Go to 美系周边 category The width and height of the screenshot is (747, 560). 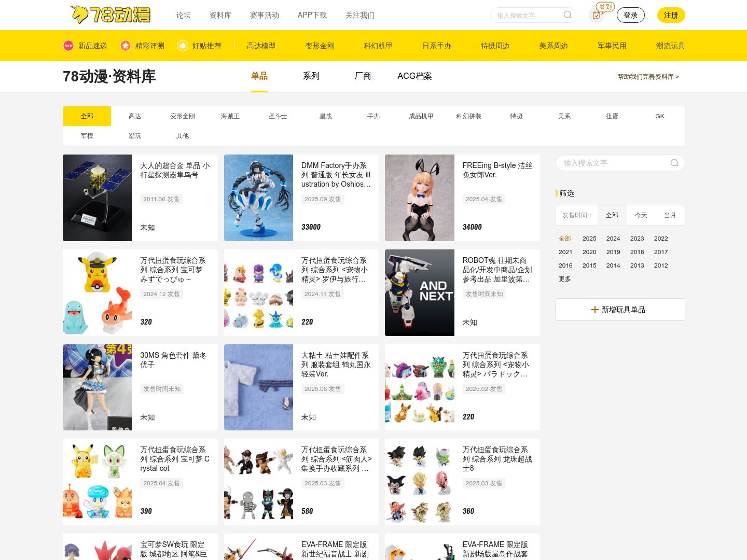coord(554,46)
